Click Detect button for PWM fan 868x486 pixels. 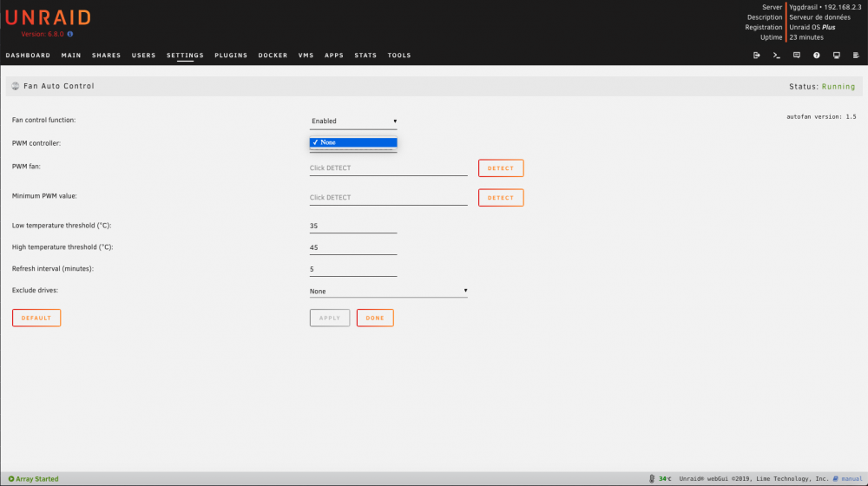coord(501,168)
